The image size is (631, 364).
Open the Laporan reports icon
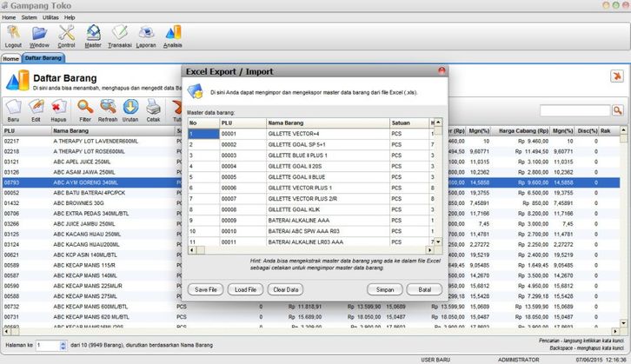(x=146, y=35)
